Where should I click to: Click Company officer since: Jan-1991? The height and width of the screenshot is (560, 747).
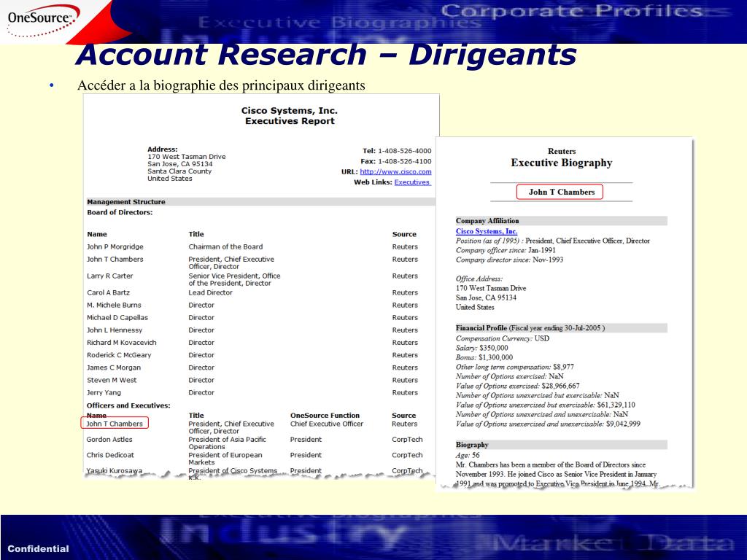click(506, 251)
